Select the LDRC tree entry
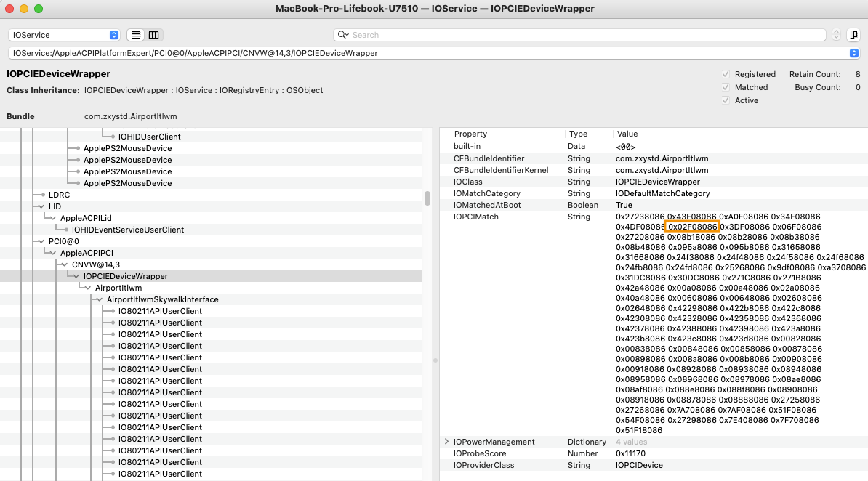Image resolution: width=868 pixels, height=481 pixels. coord(59,195)
